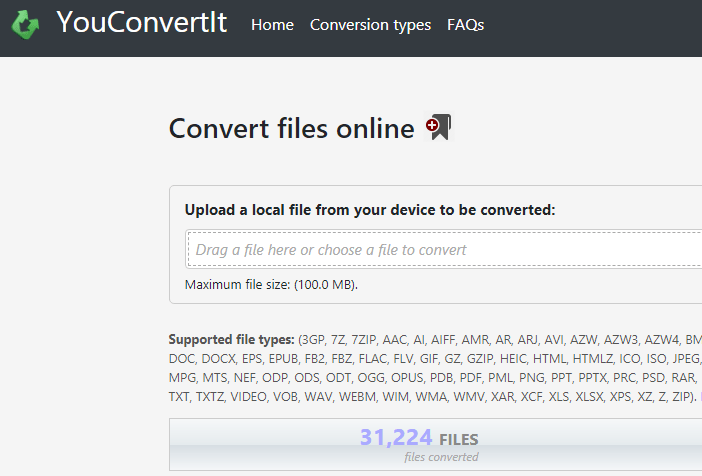Click the Supported file types label
702x476 pixels.
[x=231, y=339]
